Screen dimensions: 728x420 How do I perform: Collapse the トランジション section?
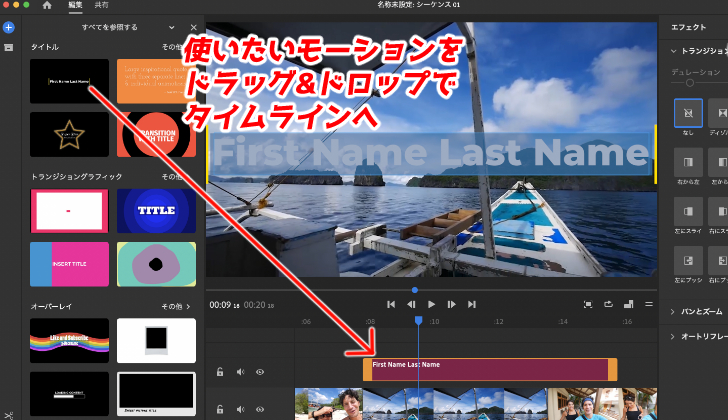pos(674,51)
